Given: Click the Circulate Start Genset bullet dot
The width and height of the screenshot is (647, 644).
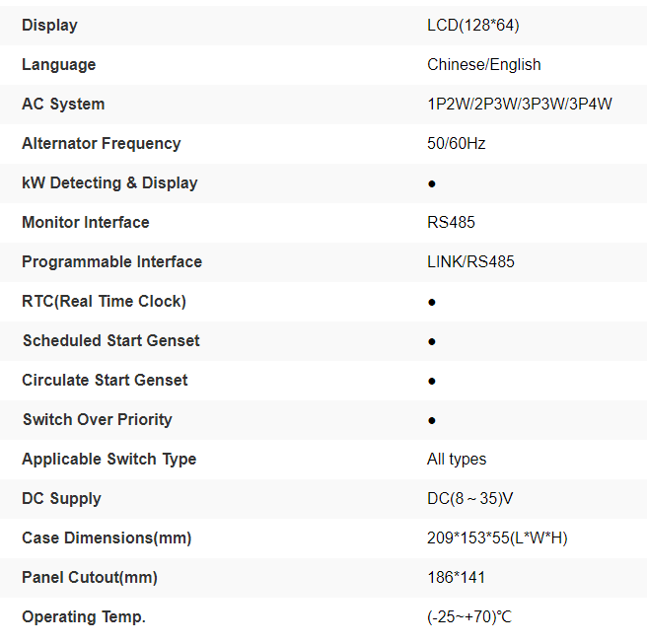Looking at the screenshot, I should point(432,381).
